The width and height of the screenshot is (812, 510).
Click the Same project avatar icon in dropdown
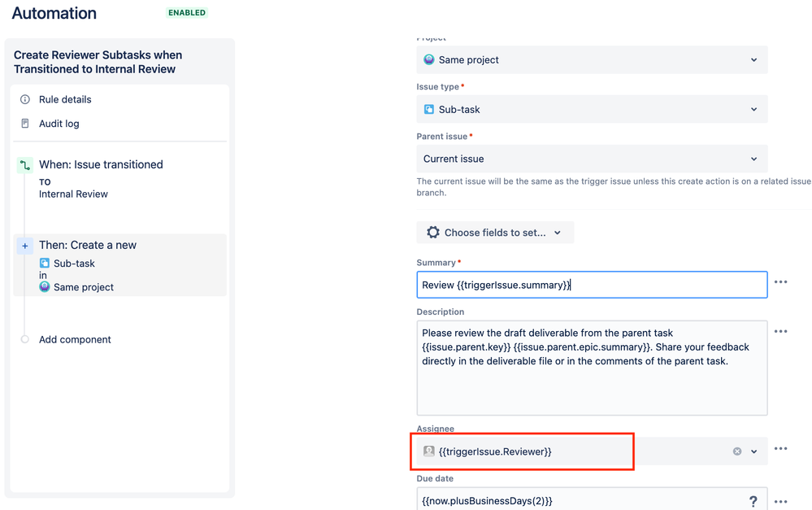(429, 59)
